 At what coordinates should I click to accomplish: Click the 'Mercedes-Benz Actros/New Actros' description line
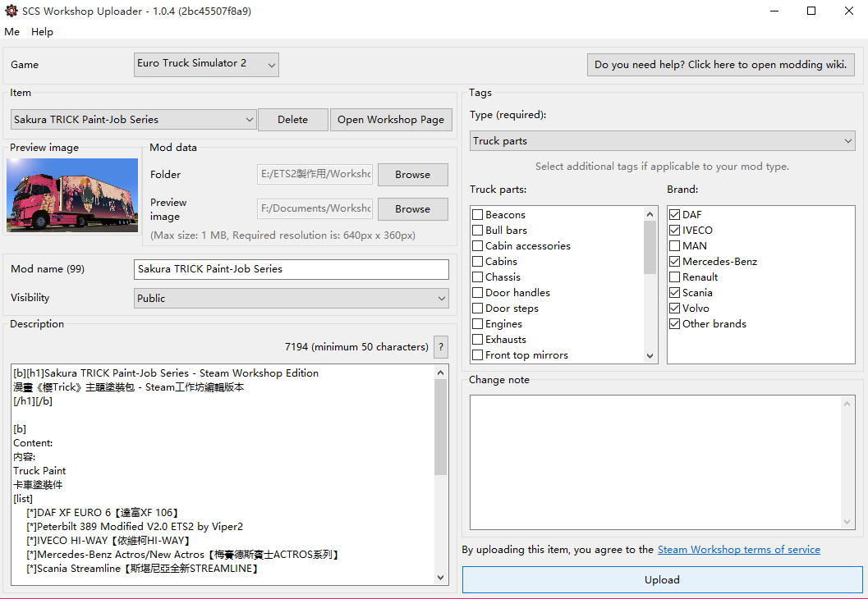[x=182, y=554]
